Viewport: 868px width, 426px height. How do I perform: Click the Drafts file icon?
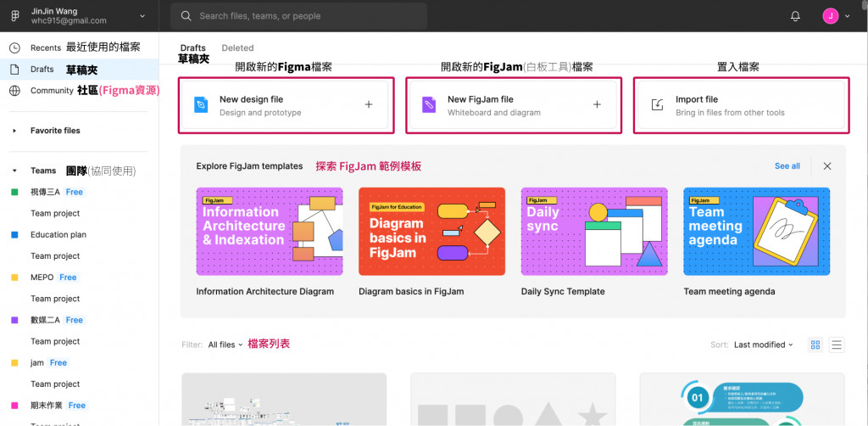[x=15, y=70]
